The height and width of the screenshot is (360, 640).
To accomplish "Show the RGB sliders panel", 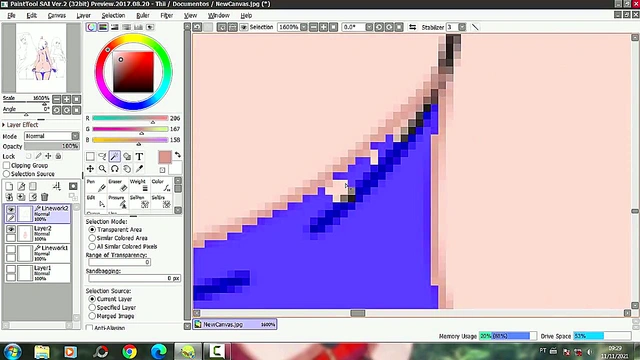I will (103, 27).
